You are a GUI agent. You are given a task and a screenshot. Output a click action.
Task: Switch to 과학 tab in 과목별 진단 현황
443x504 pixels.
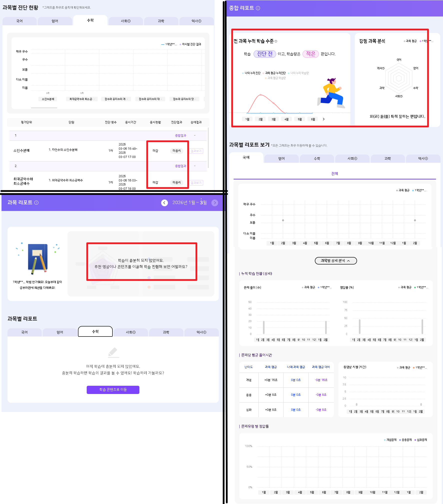pos(161,21)
